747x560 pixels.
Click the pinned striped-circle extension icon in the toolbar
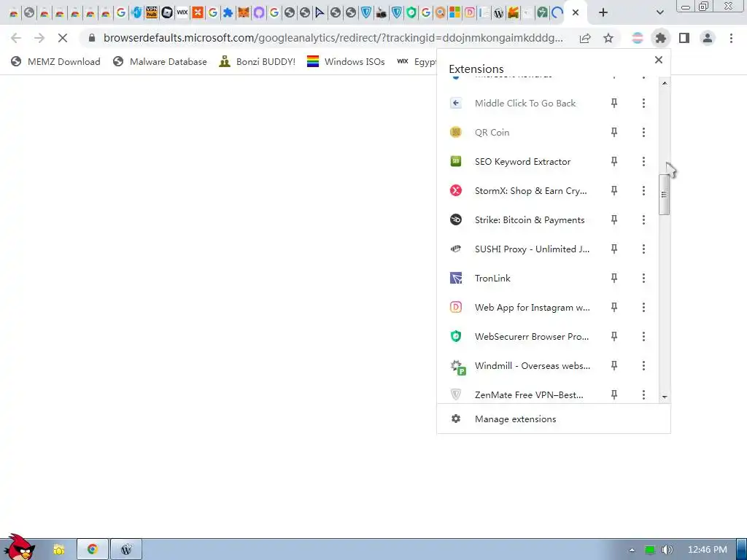pyautogui.click(x=638, y=38)
